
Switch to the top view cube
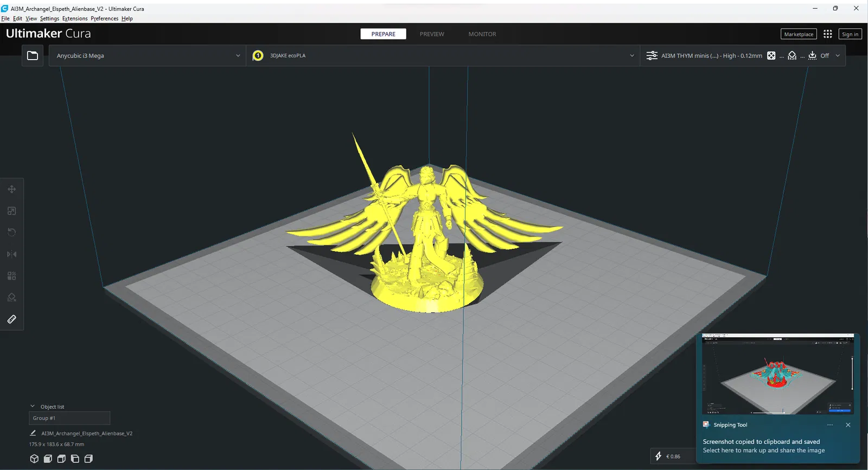pyautogui.click(x=61, y=459)
